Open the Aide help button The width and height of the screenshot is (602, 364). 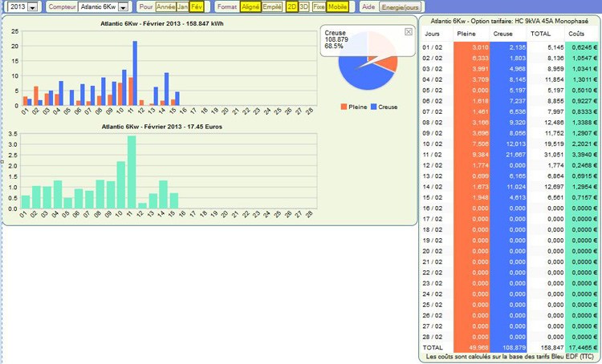point(368,6)
